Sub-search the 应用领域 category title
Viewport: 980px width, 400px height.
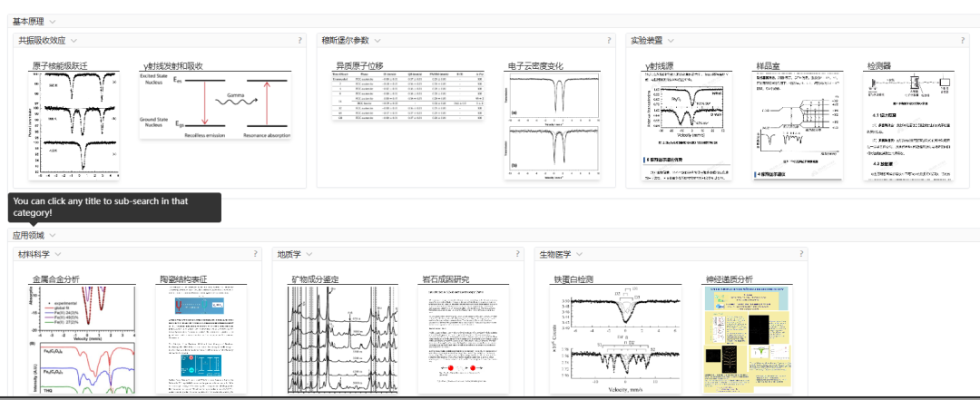(x=28, y=235)
